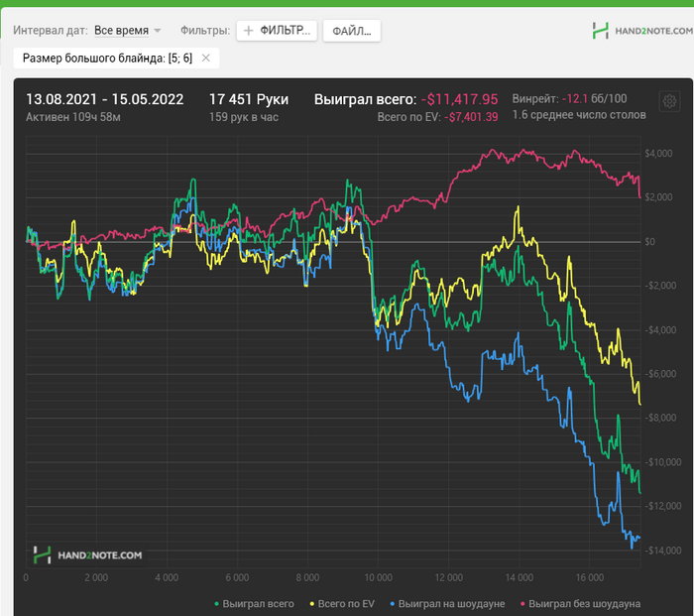Viewport: 694px width, 616px height.
Task: Click the date interval dropdown arrow
Action: tap(157, 31)
